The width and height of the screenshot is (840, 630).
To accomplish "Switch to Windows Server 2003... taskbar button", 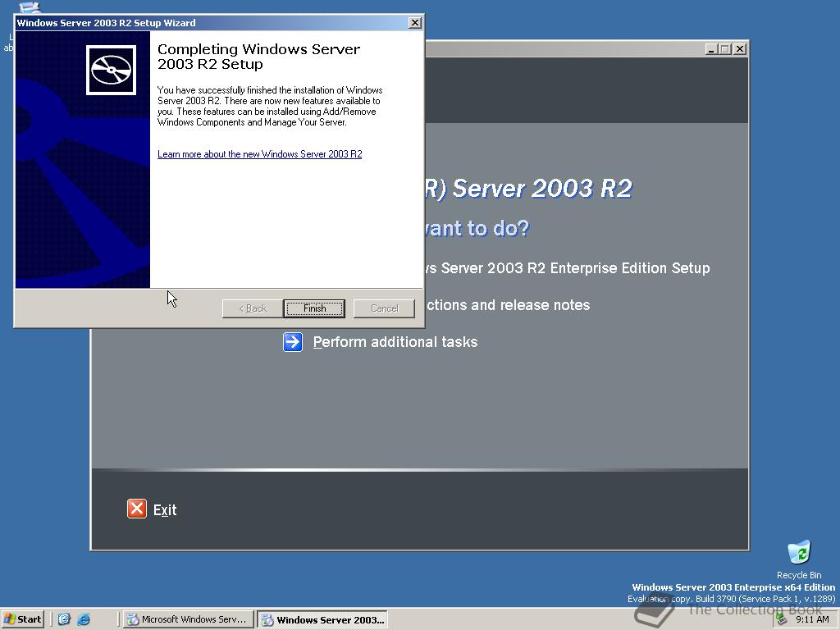I will click(x=322, y=620).
